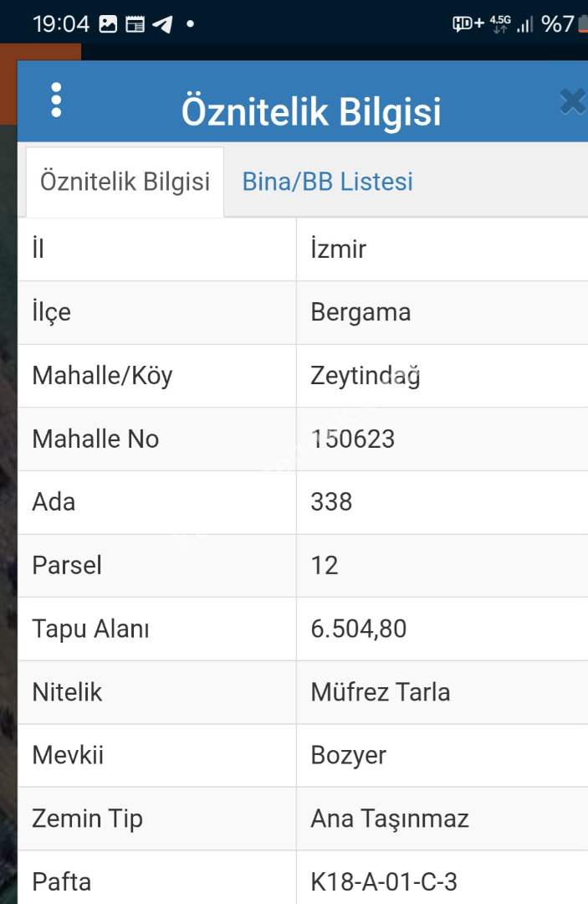Tap the Bozyer Mevkii value
The width and height of the screenshot is (588, 904).
pyautogui.click(x=348, y=755)
